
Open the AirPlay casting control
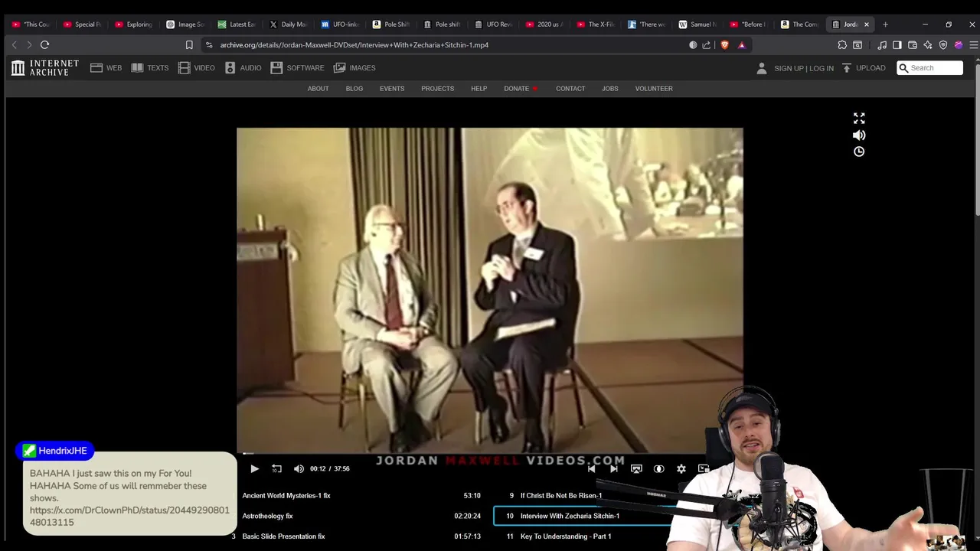[636, 468]
